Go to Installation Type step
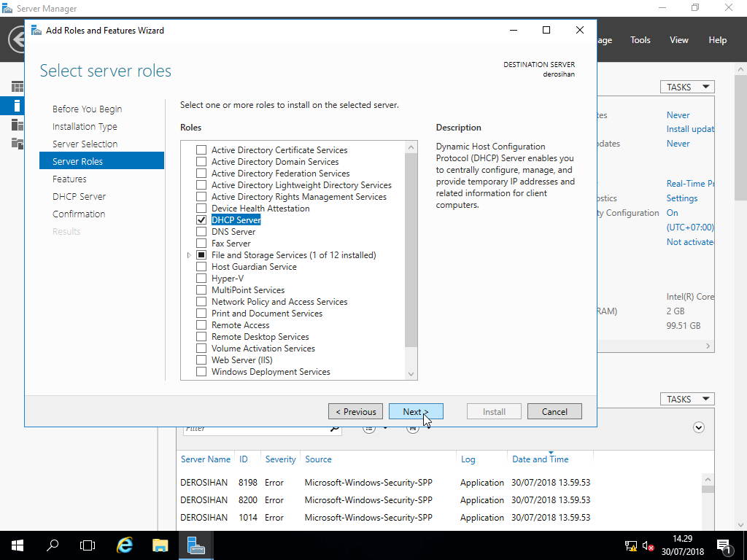Image resolution: width=747 pixels, height=560 pixels. [x=85, y=127]
